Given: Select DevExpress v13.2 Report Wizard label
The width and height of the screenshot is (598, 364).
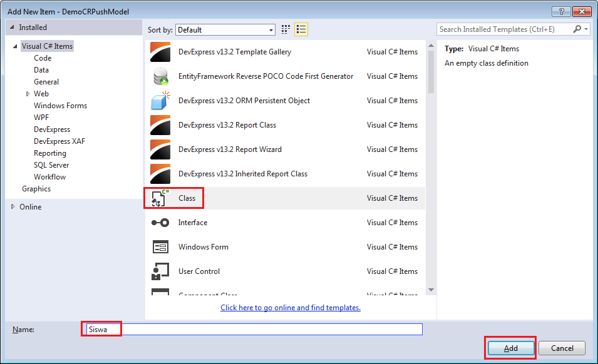Looking at the screenshot, I should [x=230, y=149].
